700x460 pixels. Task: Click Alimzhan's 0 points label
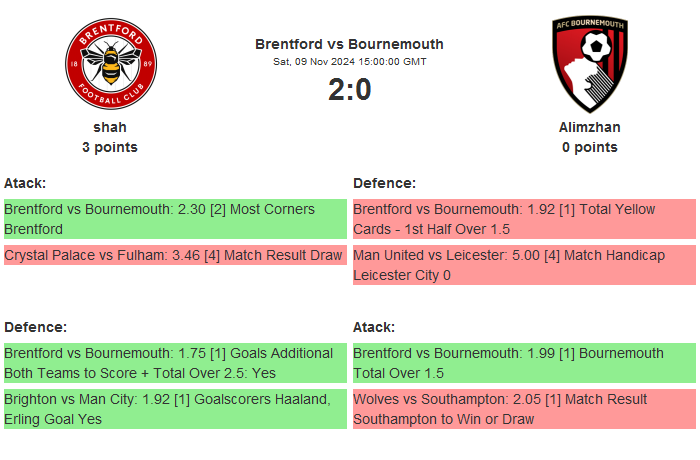(589, 147)
